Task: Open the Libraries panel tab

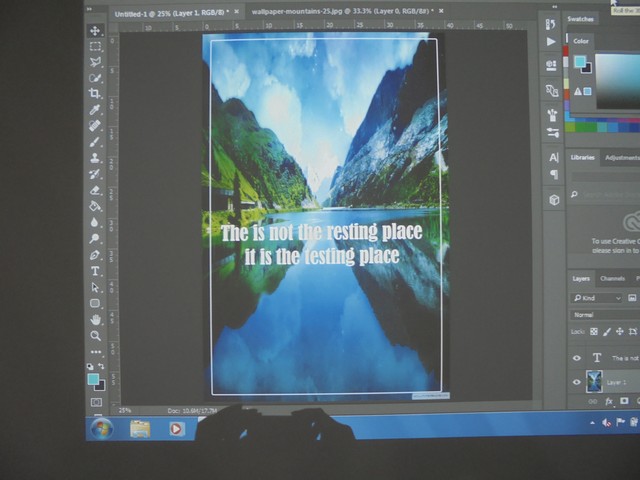Action: 582,157
